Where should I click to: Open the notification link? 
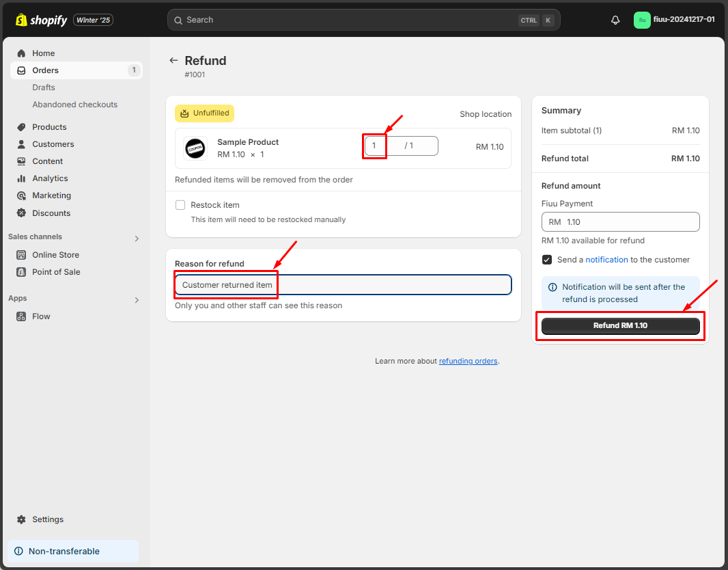pos(606,260)
